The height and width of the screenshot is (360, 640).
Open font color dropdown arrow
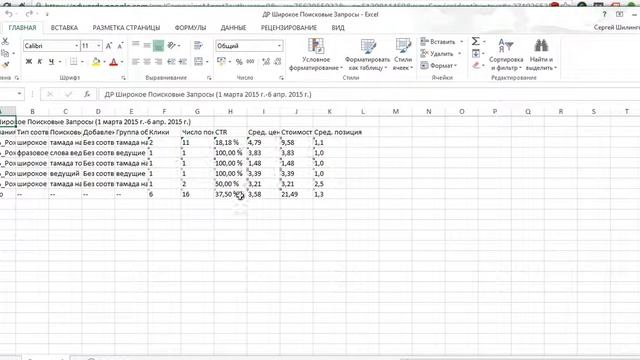click(122, 62)
